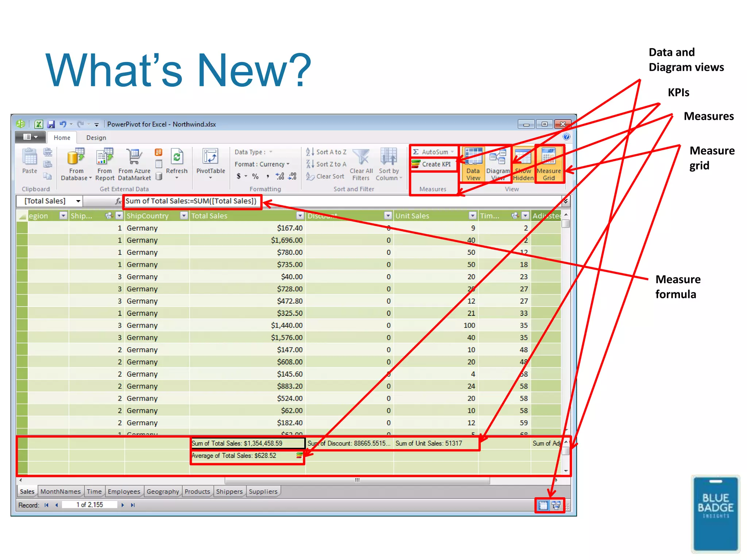Screen dimensions: 747x560
Task: Open the Total Sales name box dropdown
Action: pos(78,201)
